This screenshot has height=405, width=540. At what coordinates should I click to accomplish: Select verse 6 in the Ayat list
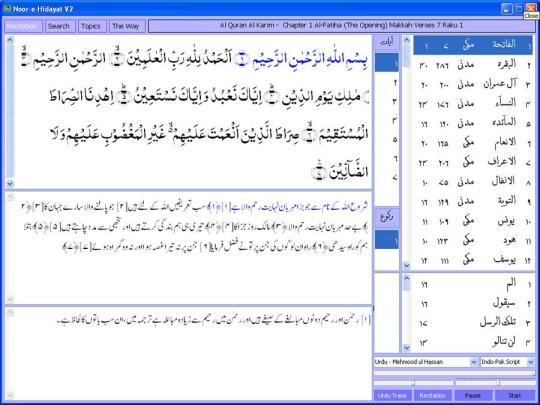point(387,158)
